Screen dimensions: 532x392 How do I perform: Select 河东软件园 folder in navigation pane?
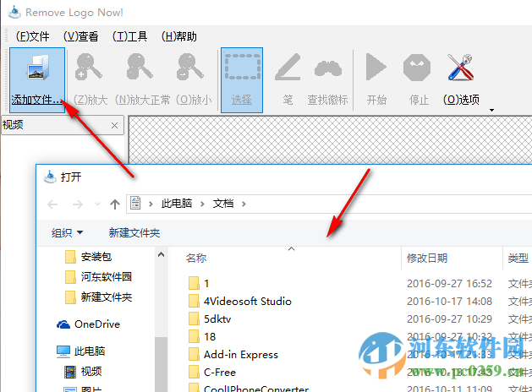(107, 277)
